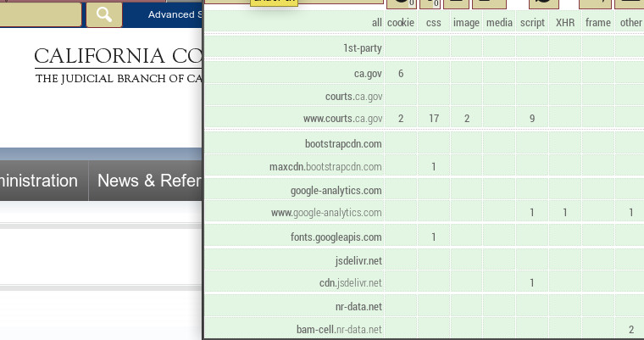Click the 'cdn.jsdelivr.net' hostname label

(x=294, y=283)
